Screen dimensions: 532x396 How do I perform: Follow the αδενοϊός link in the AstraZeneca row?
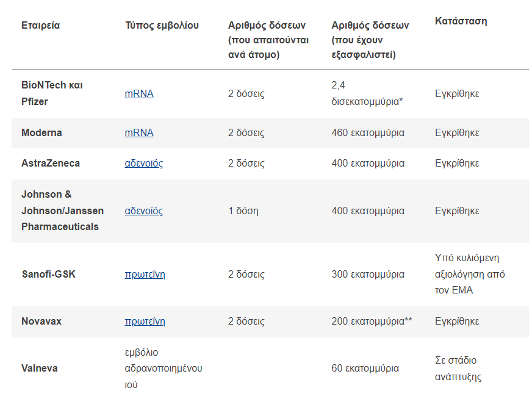(143, 164)
